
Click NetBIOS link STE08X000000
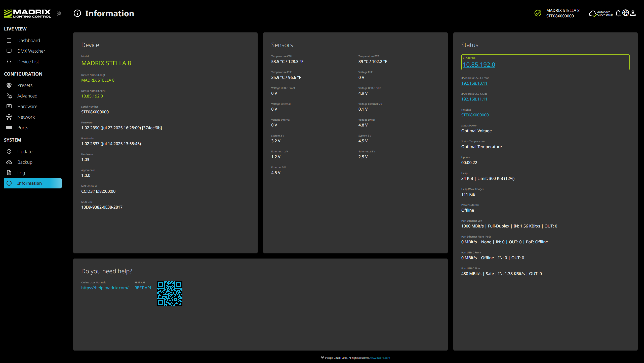(475, 115)
